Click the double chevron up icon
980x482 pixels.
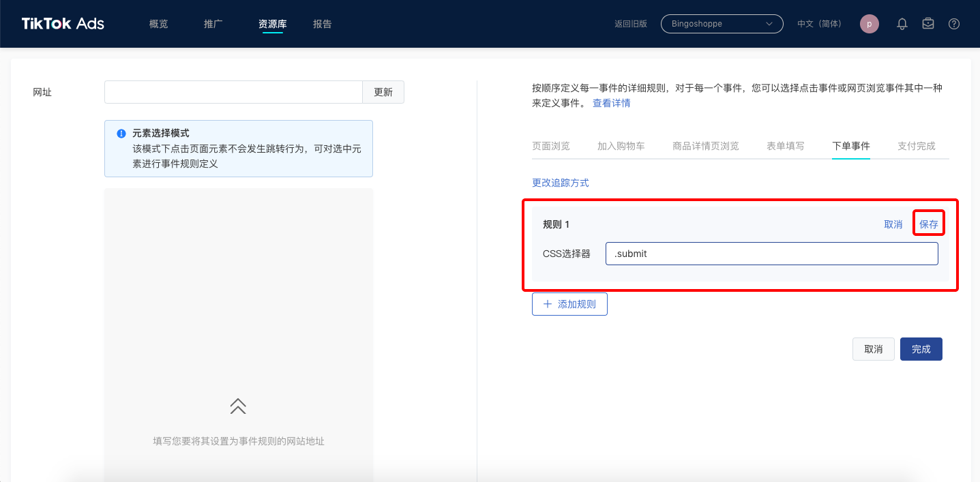click(238, 406)
